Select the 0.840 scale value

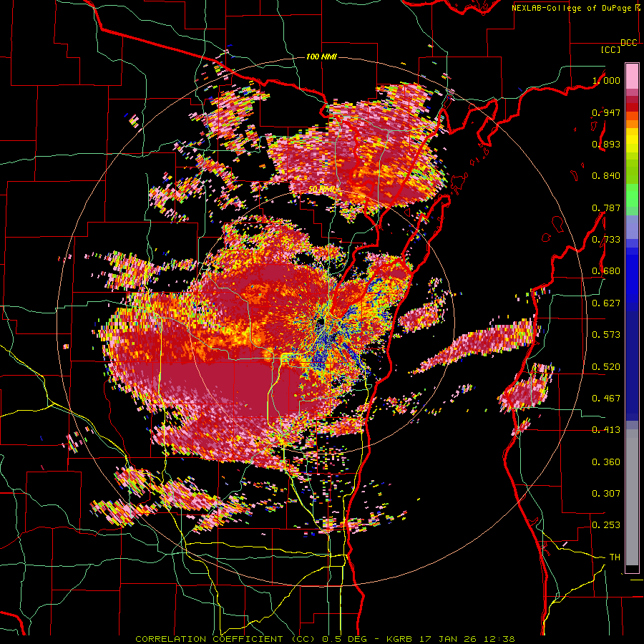606,176
